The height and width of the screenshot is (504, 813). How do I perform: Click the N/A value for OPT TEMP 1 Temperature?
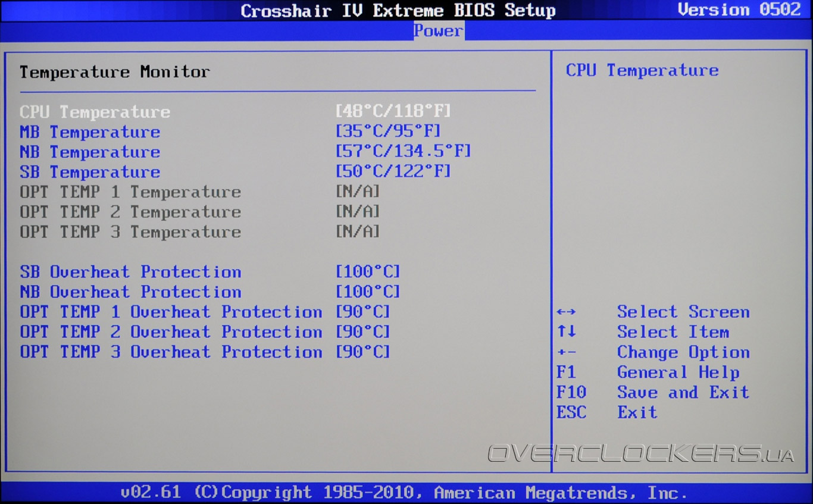(x=358, y=192)
